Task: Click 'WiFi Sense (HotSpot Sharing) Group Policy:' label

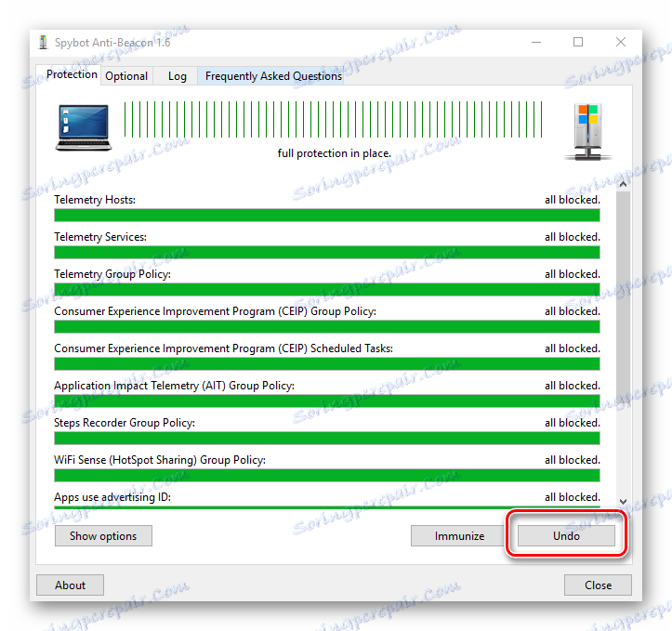Action: [160, 460]
